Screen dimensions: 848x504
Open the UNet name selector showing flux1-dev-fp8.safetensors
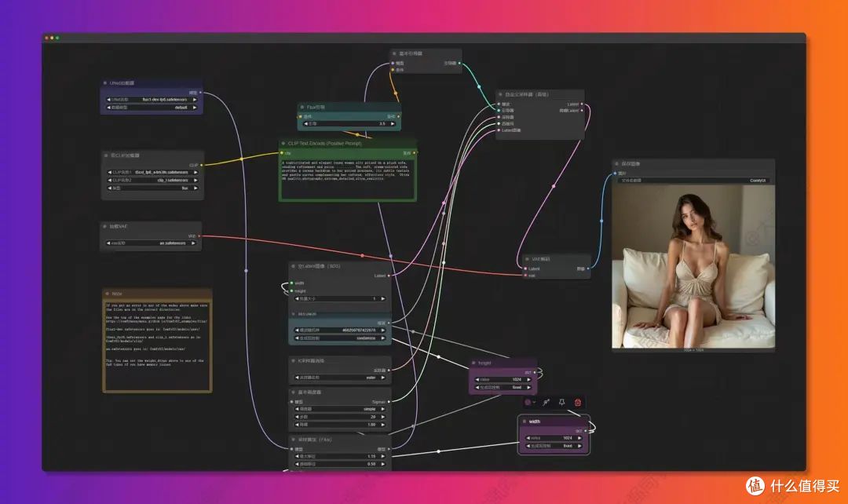pos(152,100)
